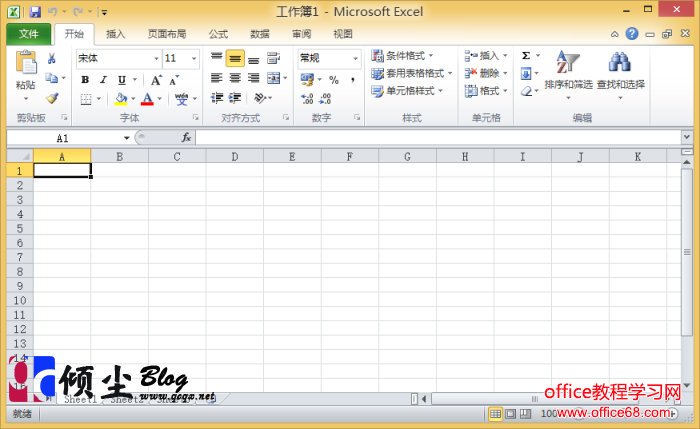Open the 文件 File tab
Image resolution: width=700 pixels, height=429 pixels.
coord(29,34)
